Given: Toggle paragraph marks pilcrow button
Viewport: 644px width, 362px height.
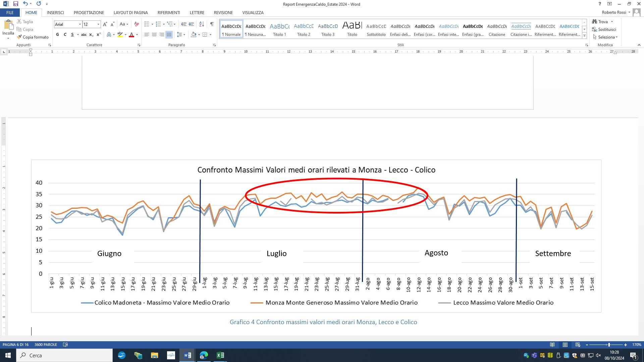Looking at the screenshot, I should click(212, 24).
